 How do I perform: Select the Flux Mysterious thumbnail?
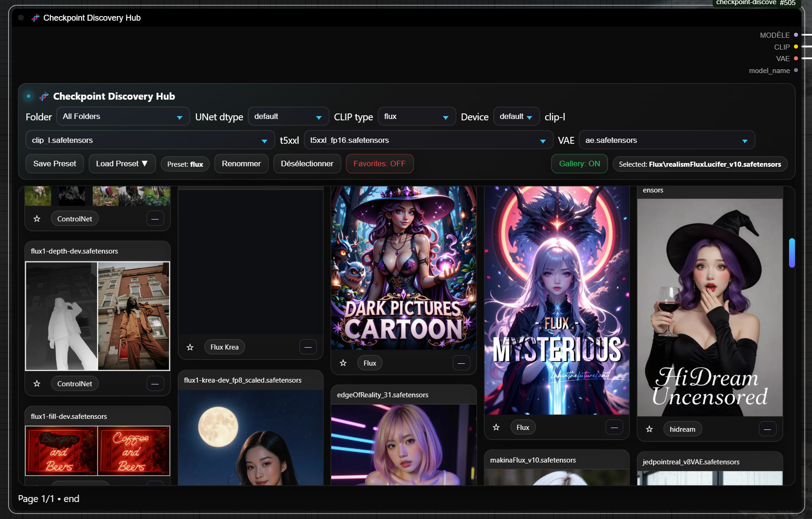point(556,300)
